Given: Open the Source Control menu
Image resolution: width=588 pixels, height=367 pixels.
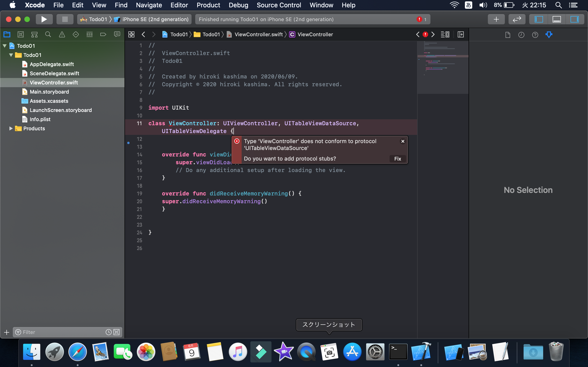Looking at the screenshot, I should pyautogui.click(x=279, y=5).
